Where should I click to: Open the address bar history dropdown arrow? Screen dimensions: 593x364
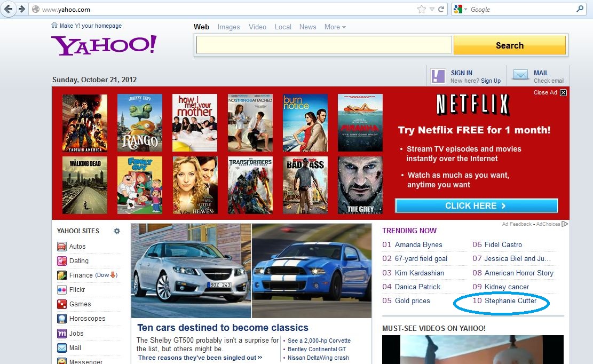pos(431,10)
